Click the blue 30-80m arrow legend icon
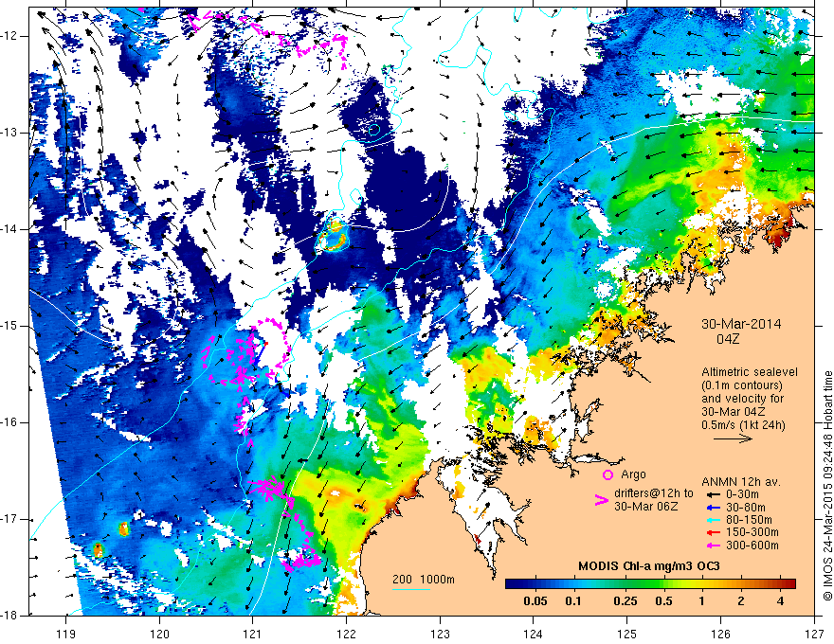This screenshot has width=834, height=644. (x=714, y=508)
